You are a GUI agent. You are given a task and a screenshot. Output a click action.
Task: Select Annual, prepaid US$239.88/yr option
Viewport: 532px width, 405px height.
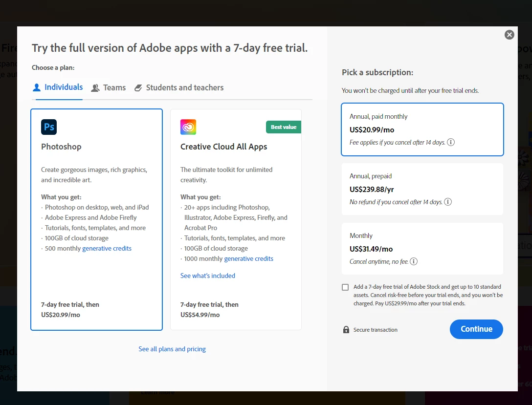[x=422, y=189]
